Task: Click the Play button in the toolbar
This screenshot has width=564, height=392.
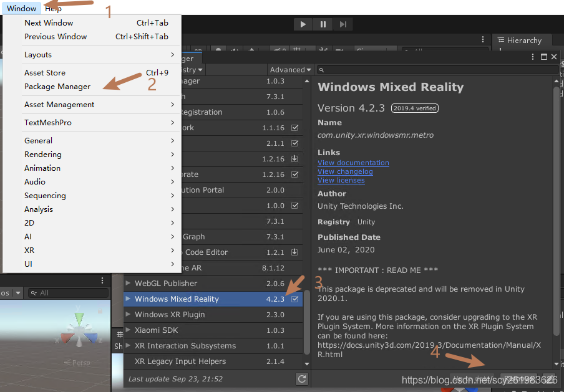Action: click(x=303, y=24)
